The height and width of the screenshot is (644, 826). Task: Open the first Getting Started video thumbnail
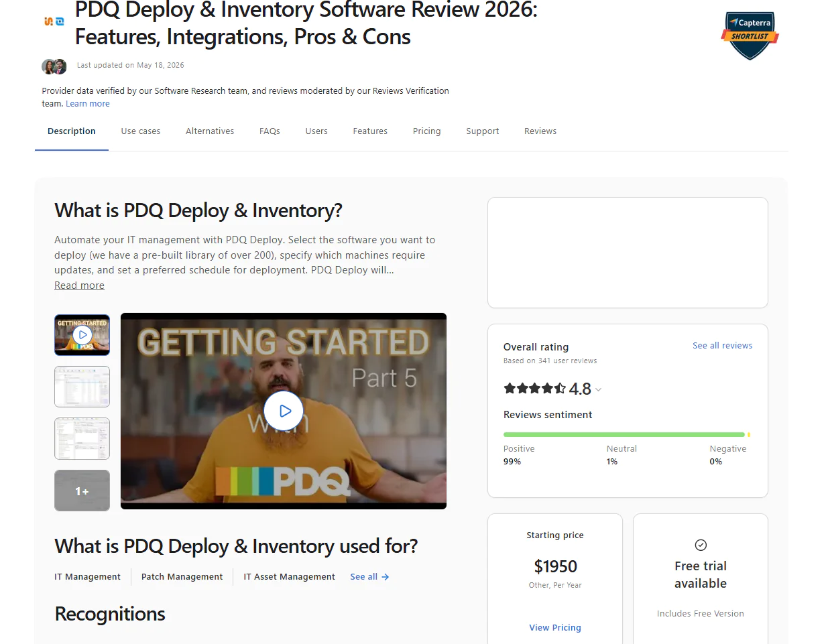pos(82,334)
